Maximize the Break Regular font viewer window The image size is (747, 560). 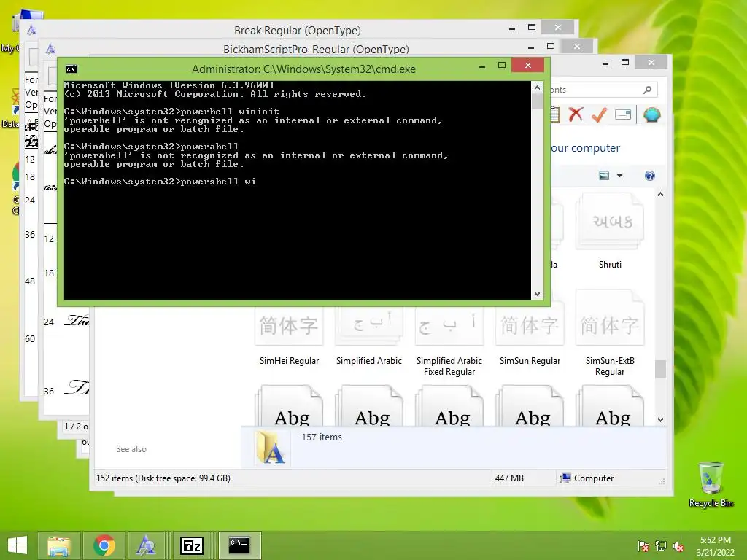(532, 28)
